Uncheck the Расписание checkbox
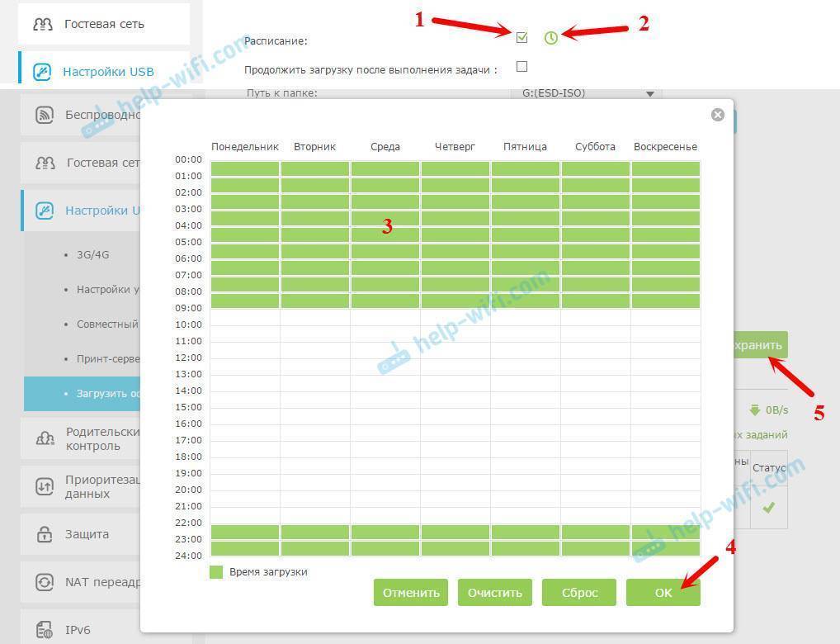Screen dimensions: 840x644 tap(521, 38)
